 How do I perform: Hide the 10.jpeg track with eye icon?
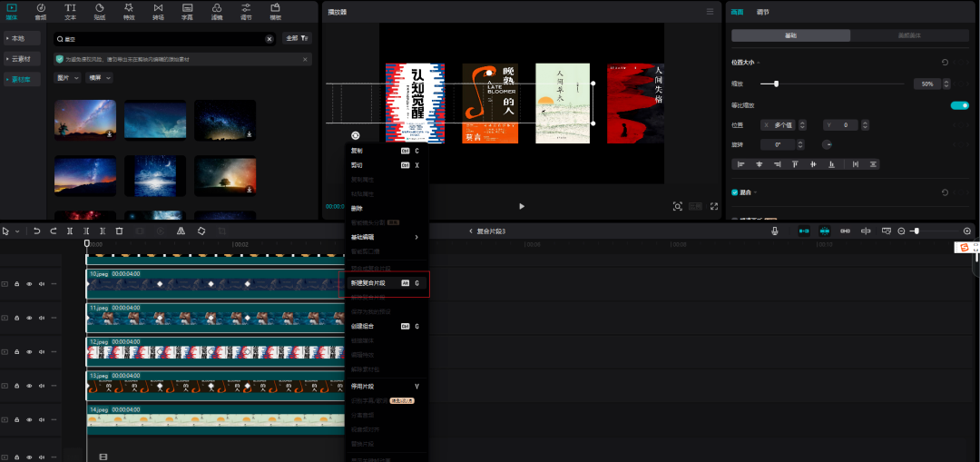tap(29, 283)
